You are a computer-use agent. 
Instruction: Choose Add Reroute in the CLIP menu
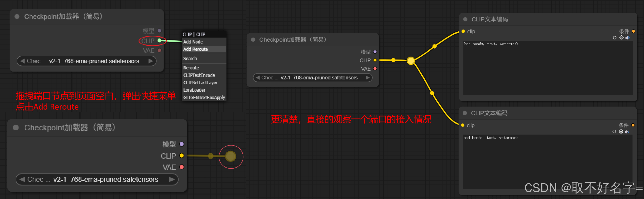pyautogui.click(x=204, y=49)
